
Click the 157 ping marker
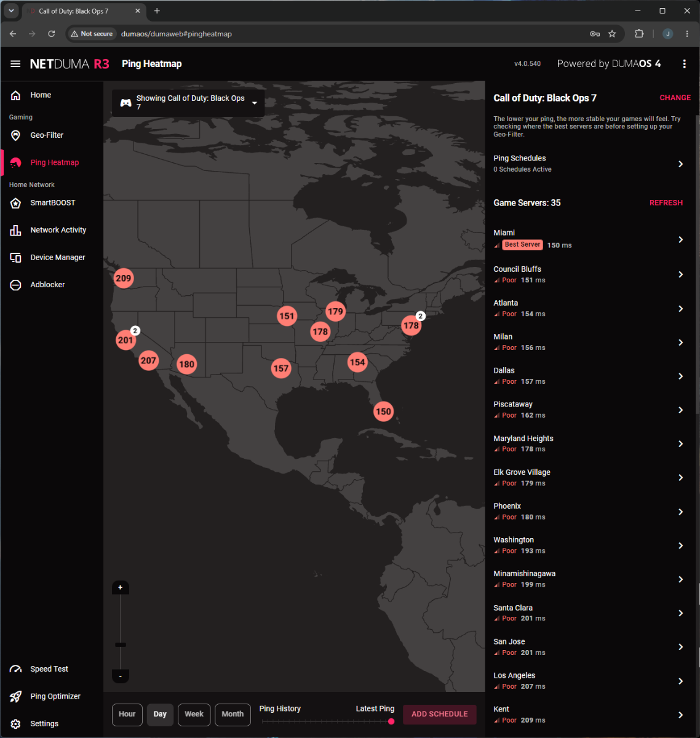pos(281,368)
